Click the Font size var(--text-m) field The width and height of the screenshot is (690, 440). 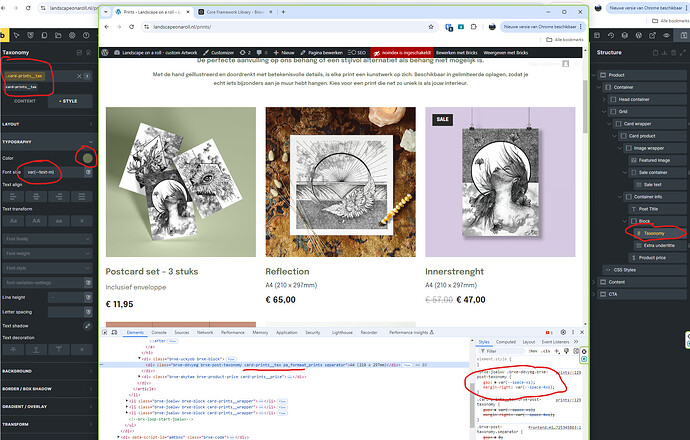tap(53, 172)
